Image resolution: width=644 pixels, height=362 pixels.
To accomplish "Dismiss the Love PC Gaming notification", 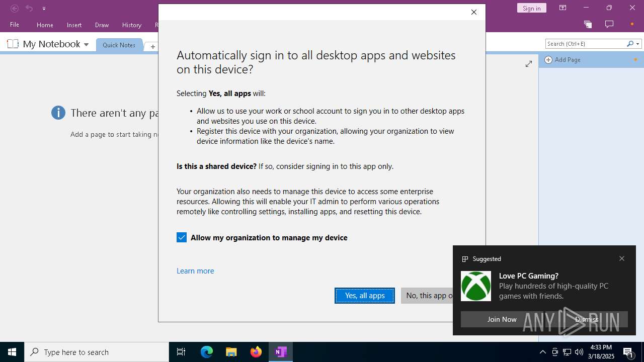I will 587,319.
